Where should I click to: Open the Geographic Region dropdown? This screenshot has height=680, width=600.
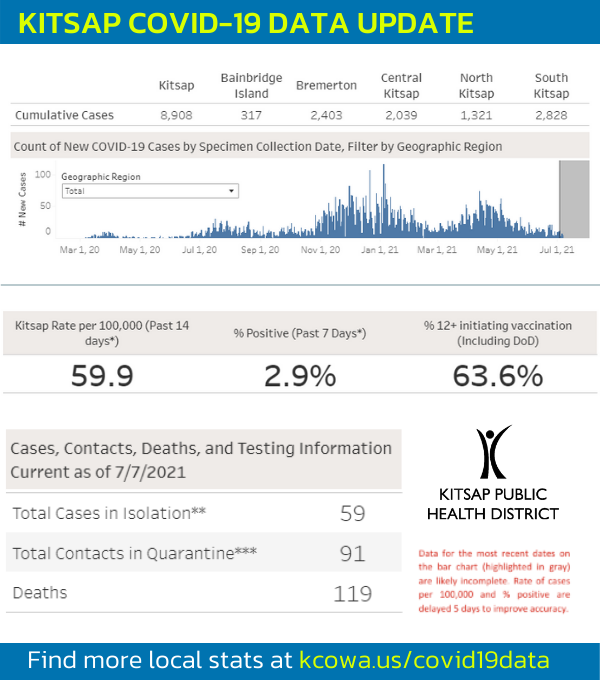[148, 190]
